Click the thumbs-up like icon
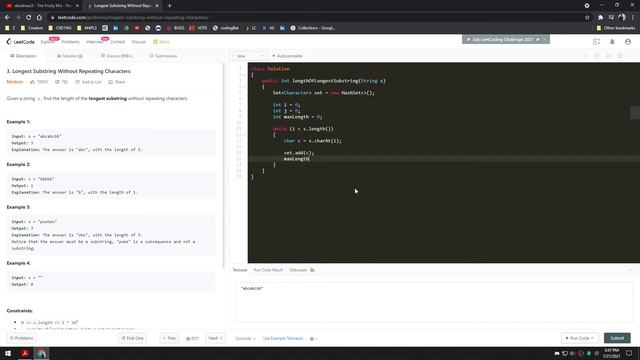This screenshot has width=640, height=360. [x=32, y=82]
